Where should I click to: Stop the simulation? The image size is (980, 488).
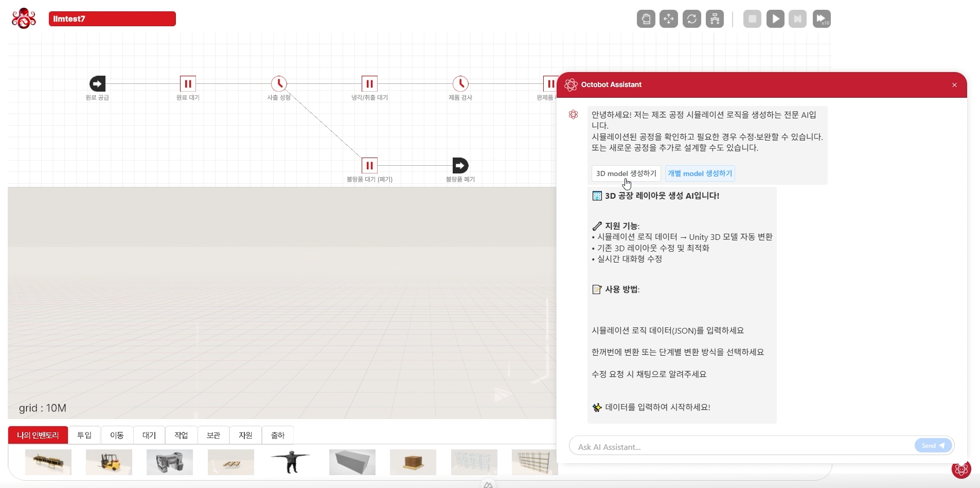(x=752, y=19)
